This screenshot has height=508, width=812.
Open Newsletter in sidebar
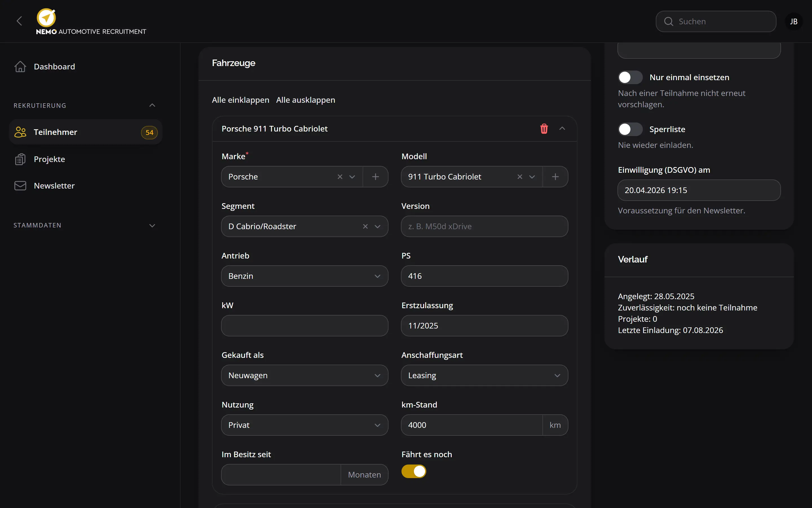[85, 186]
